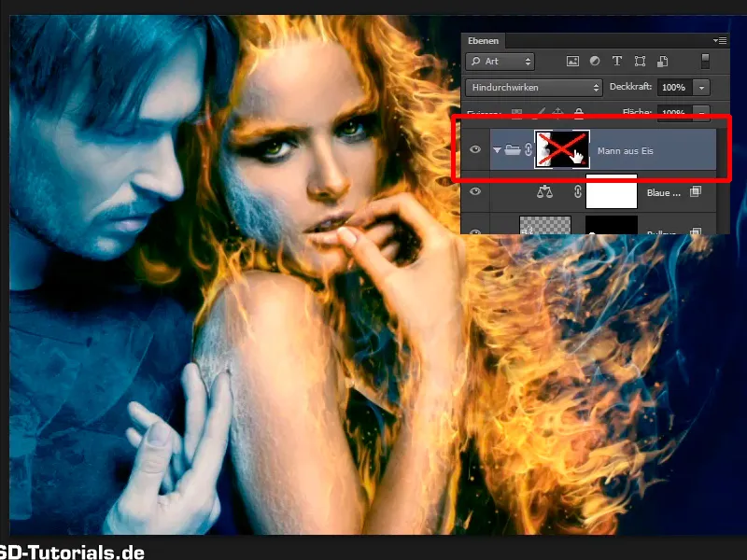The width and height of the screenshot is (747, 560).
Task: Click the Blaue layer clipping options icon
Action: pos(696,191)
